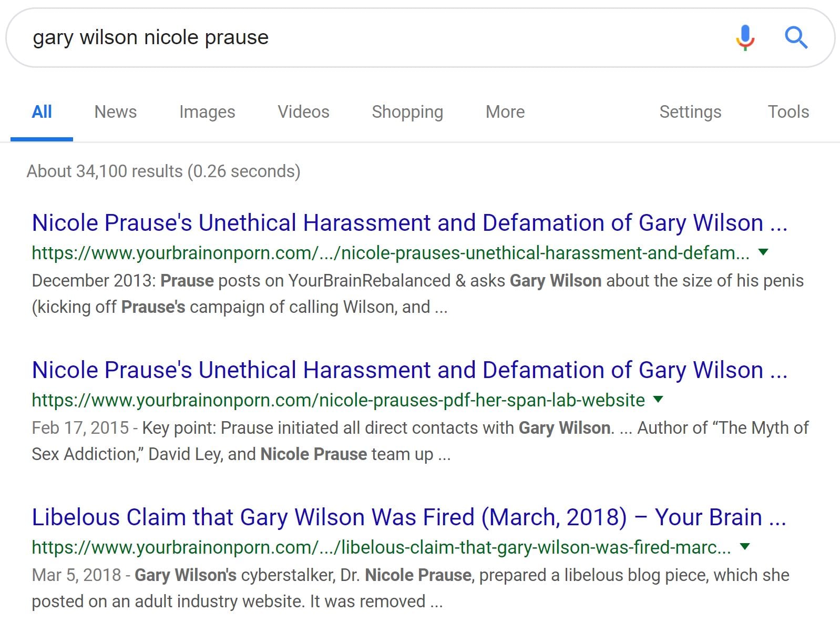
Task: Expand the first result's URL dropdown arrow
Action: (x=763, y=252)
